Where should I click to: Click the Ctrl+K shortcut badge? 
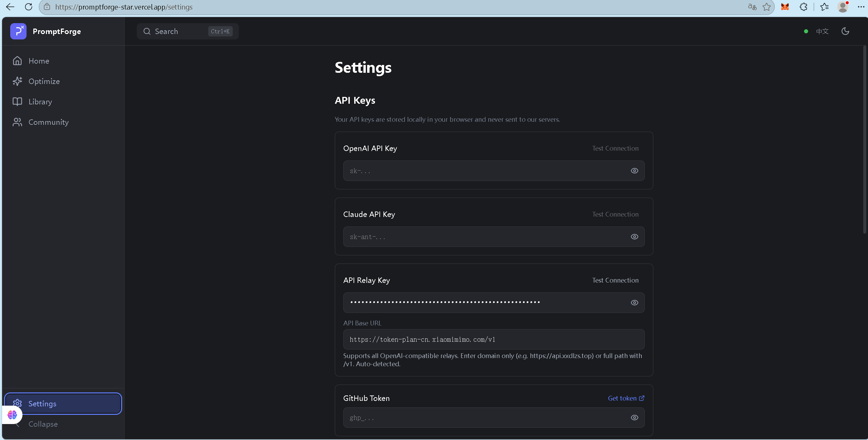click(220, 31)
